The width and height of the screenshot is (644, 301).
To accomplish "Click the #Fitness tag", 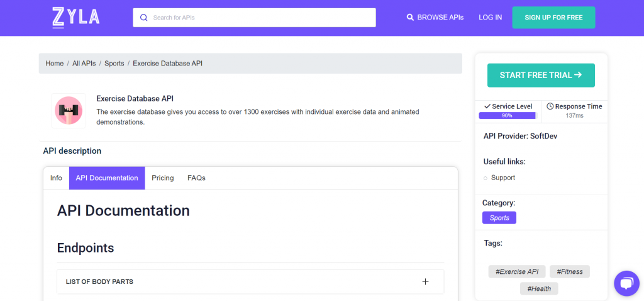I will [x=570, y=272].
